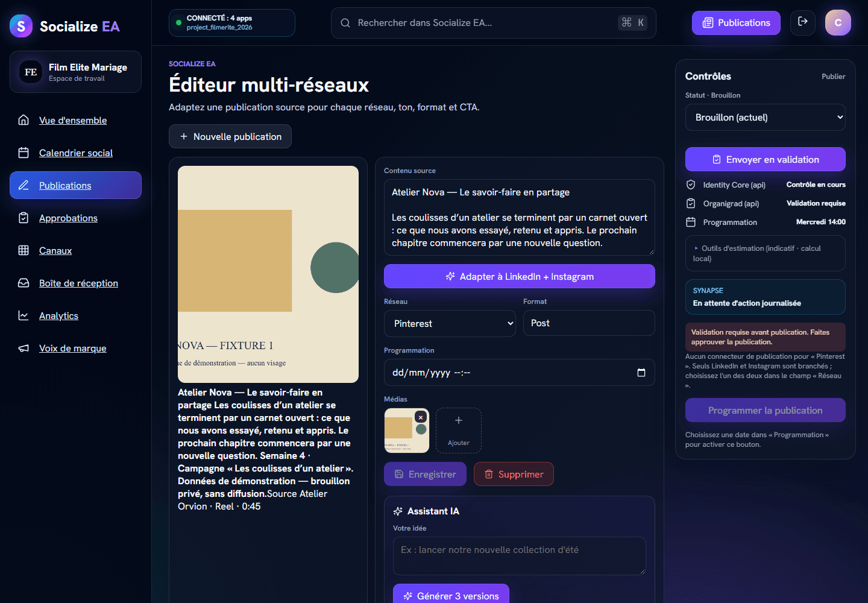Click the search magnifier icon
Screen dimensions: 868x603
345,23
